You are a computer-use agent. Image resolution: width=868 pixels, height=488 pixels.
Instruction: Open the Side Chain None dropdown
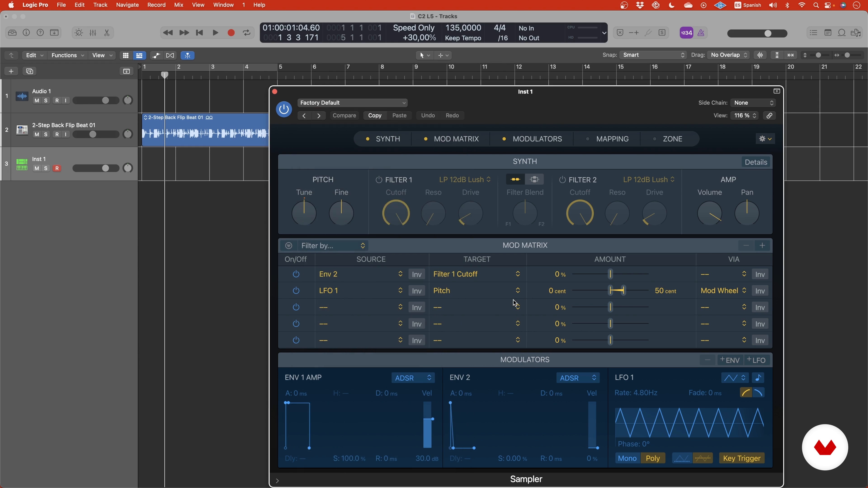[x=753, y=103]
